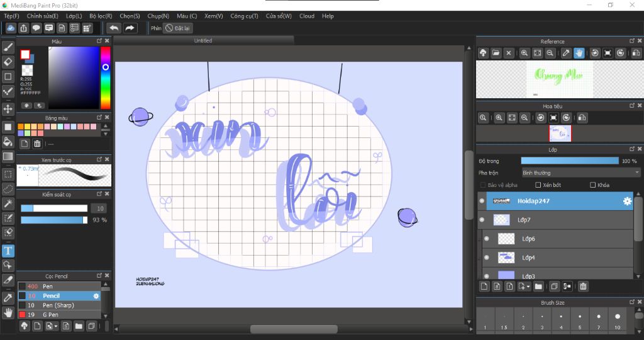
Task: Create new layer in Lớp panel
Action: click(484, 286)
